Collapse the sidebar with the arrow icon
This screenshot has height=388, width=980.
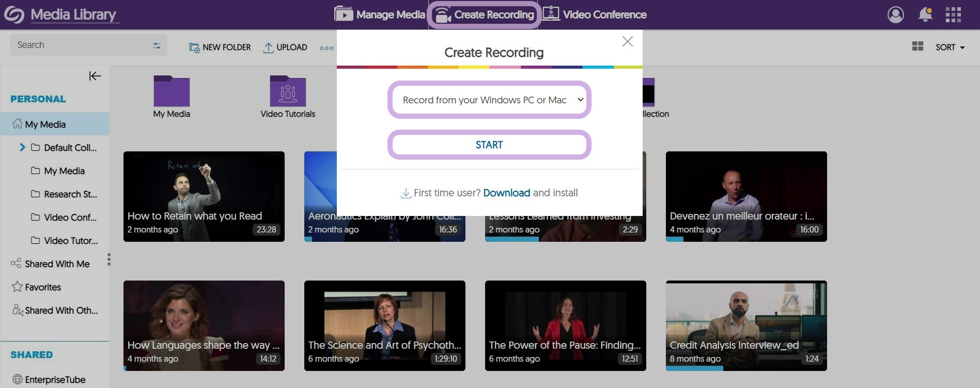(95, 76)
